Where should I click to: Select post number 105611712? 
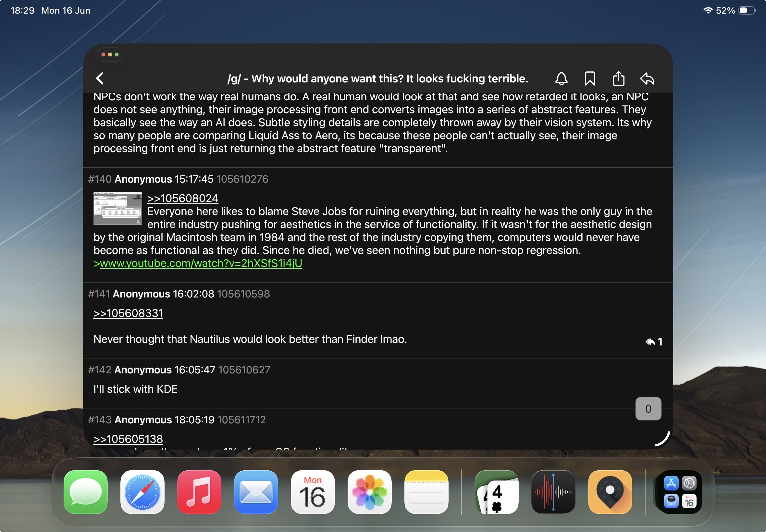pyautogui.click(x=241, y=420)
